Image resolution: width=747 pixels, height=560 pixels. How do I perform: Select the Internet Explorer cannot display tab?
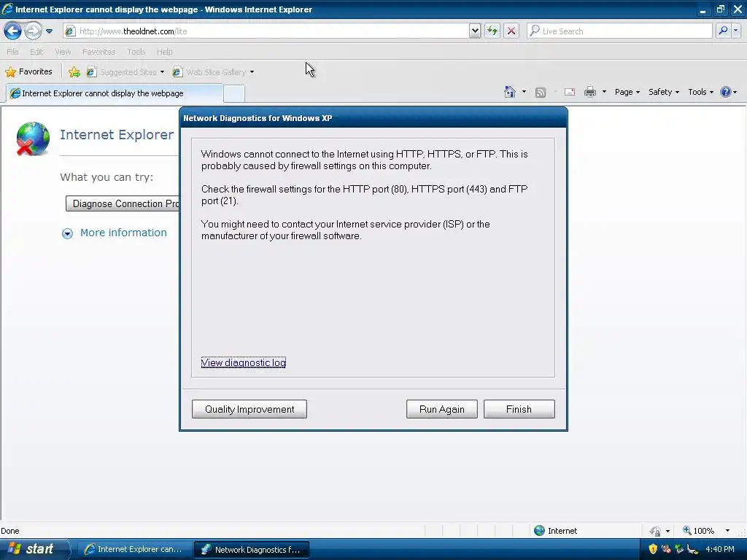[x=115, y=93]
